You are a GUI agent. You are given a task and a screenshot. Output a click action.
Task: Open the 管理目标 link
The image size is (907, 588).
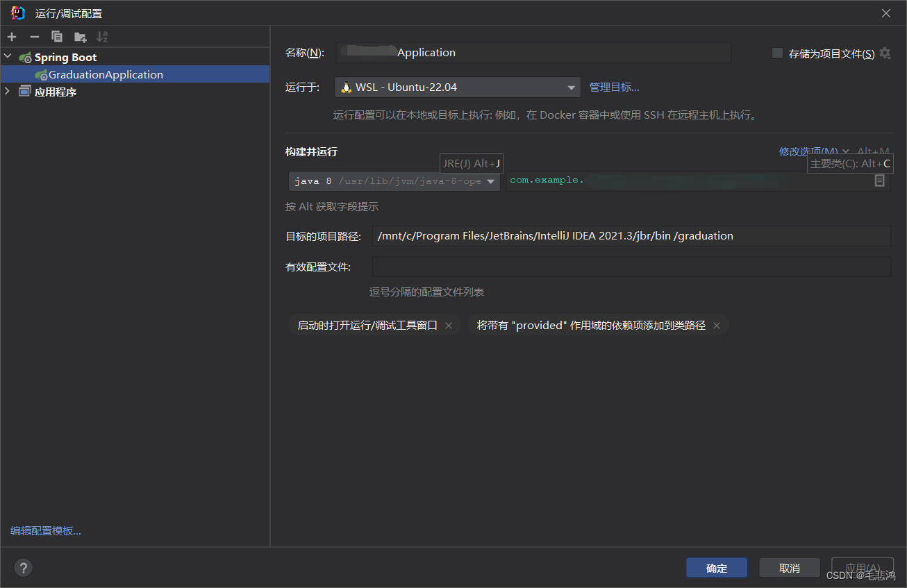click(614, 87)
